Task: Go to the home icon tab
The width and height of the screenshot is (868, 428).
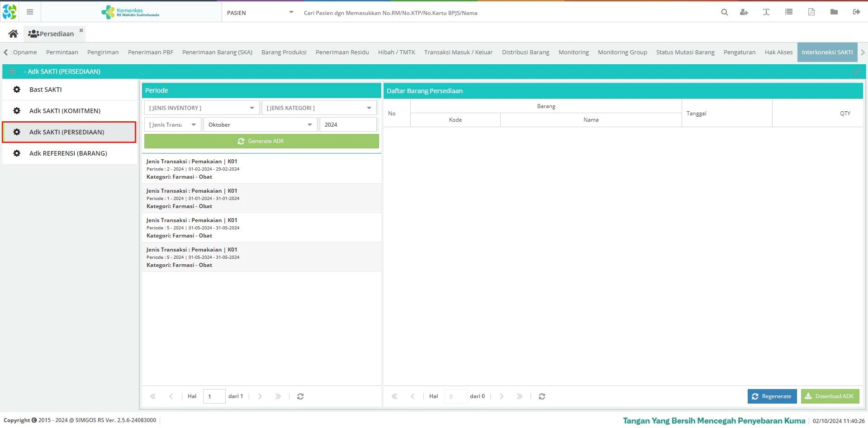Action: pyautogui.click(x=13, y=34)
